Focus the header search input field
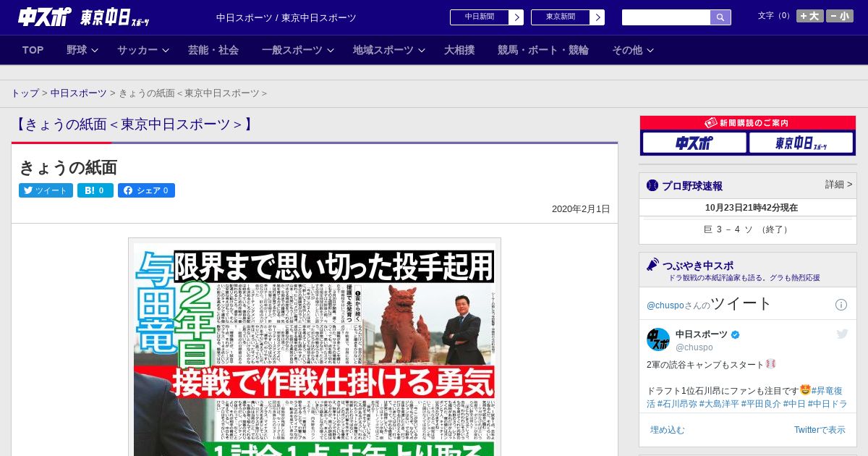 (666, 17)
